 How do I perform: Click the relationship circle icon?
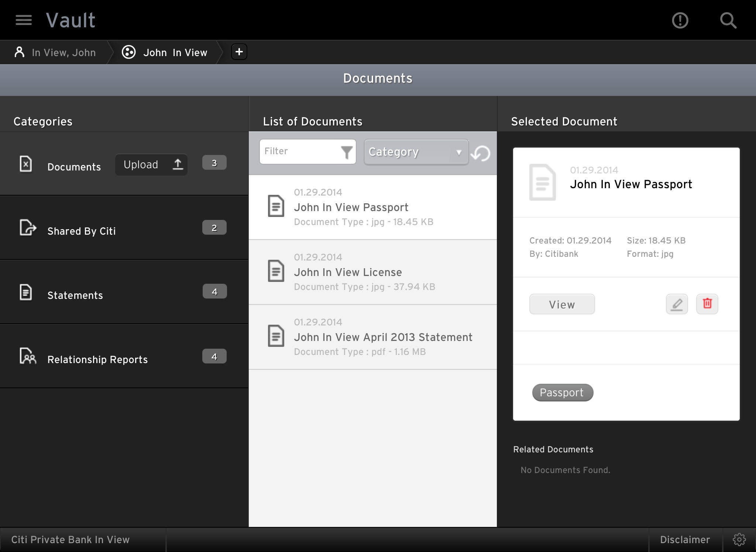click(x=129, y=52)
